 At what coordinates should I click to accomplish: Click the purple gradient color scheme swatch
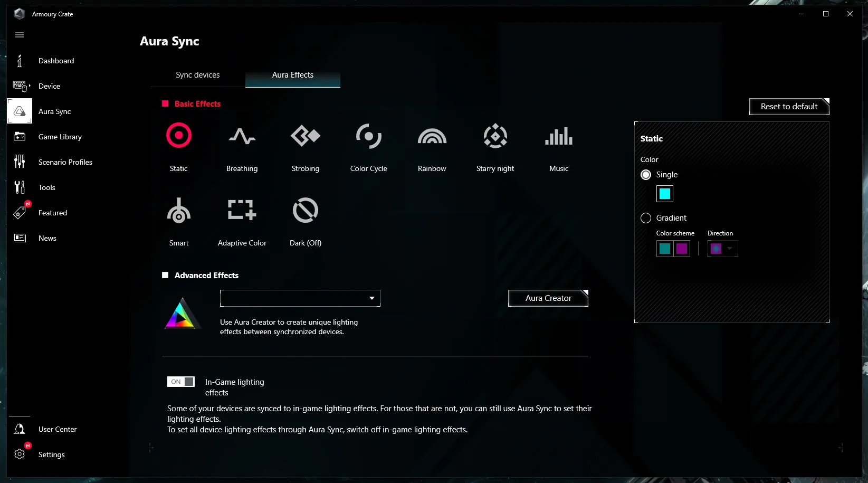[682, 249]
